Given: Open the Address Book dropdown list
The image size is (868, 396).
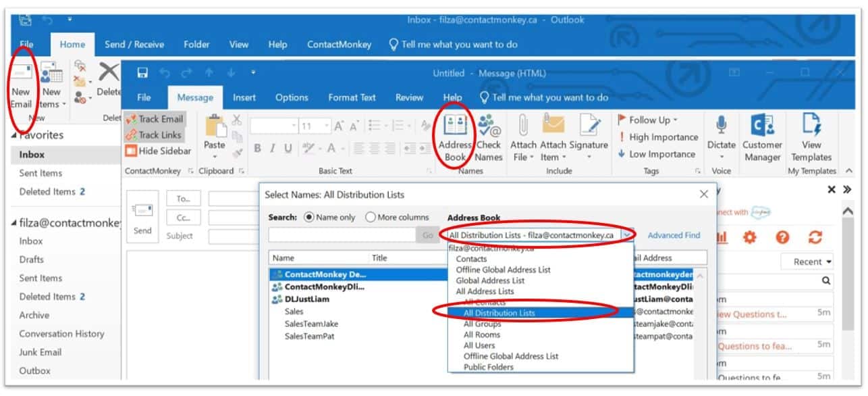Looking at the screenshot, I should [628, 234].
